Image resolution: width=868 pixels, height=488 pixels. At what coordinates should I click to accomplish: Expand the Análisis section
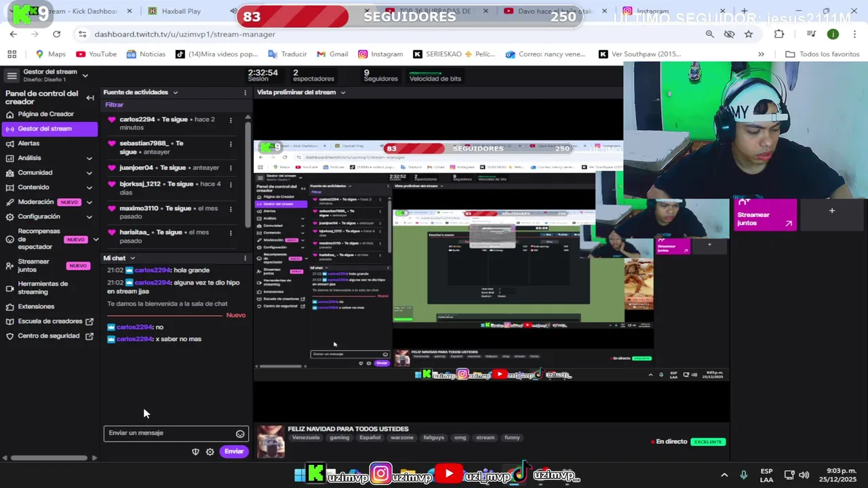point(89,159)
